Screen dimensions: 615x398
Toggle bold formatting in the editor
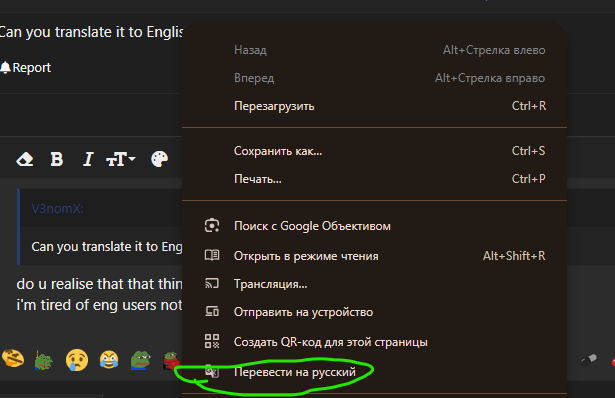[x=56, y=159]
